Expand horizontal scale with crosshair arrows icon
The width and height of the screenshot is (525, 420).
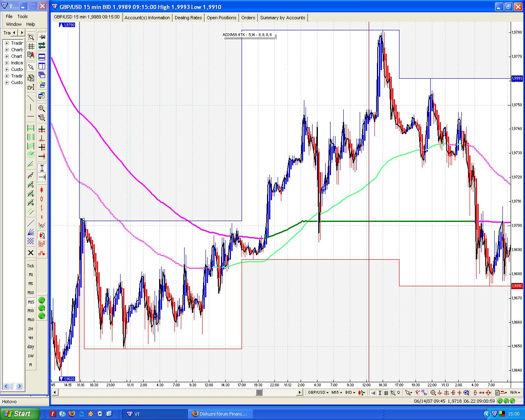[x=42, y=129]
